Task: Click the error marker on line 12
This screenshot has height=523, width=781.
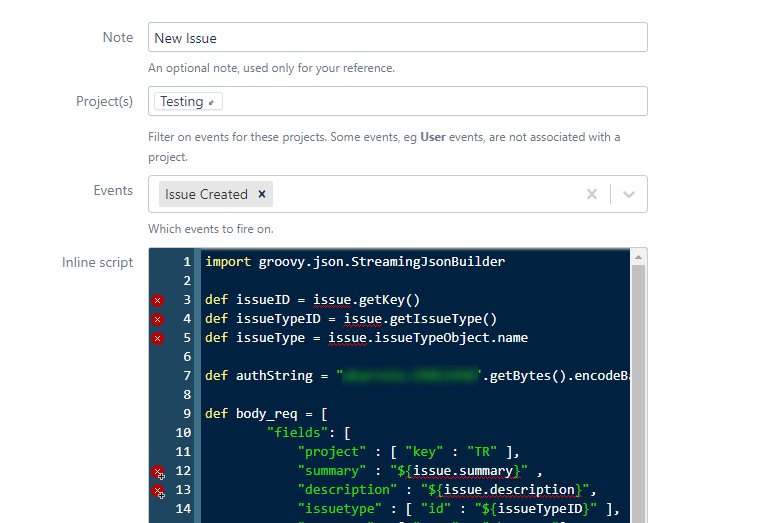Action: click(158, 472)
